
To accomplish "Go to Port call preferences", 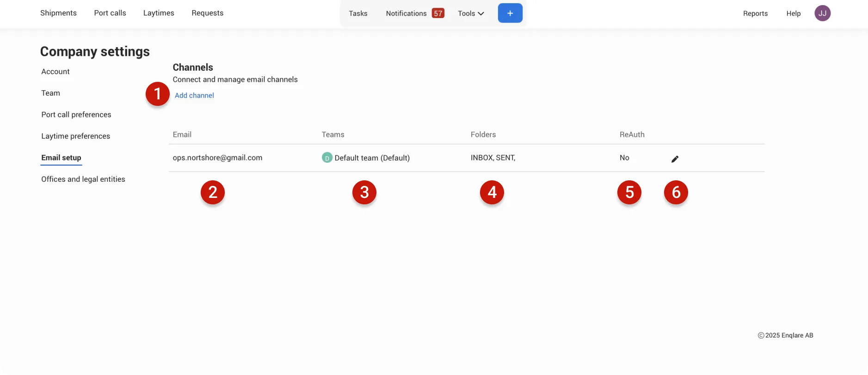I will pos(76,115).
